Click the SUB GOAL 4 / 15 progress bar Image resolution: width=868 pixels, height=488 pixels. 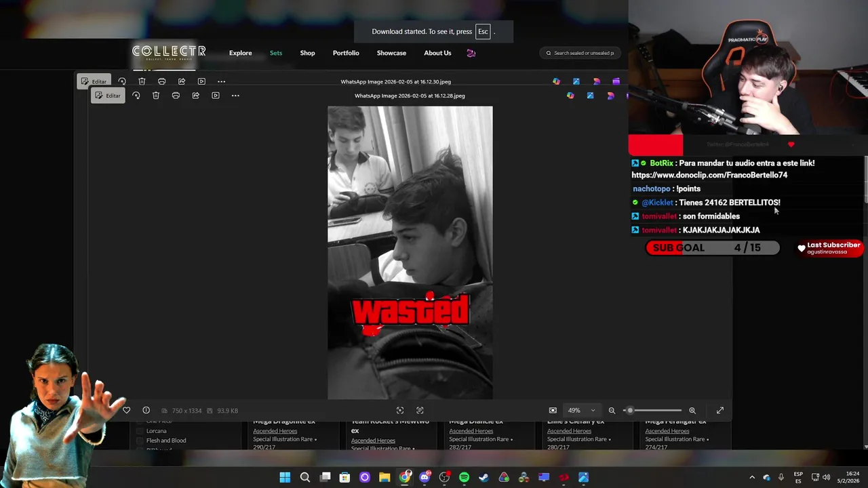point(713,248)
